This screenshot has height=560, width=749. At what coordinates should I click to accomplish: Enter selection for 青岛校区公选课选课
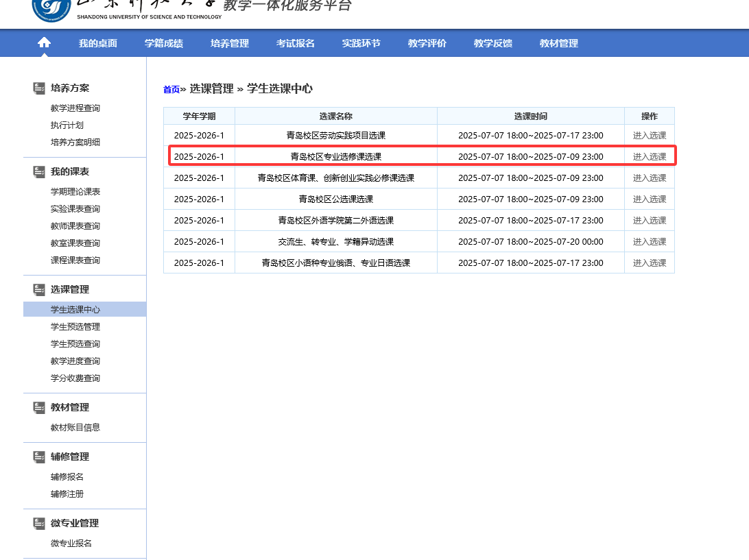pos(649,199)
